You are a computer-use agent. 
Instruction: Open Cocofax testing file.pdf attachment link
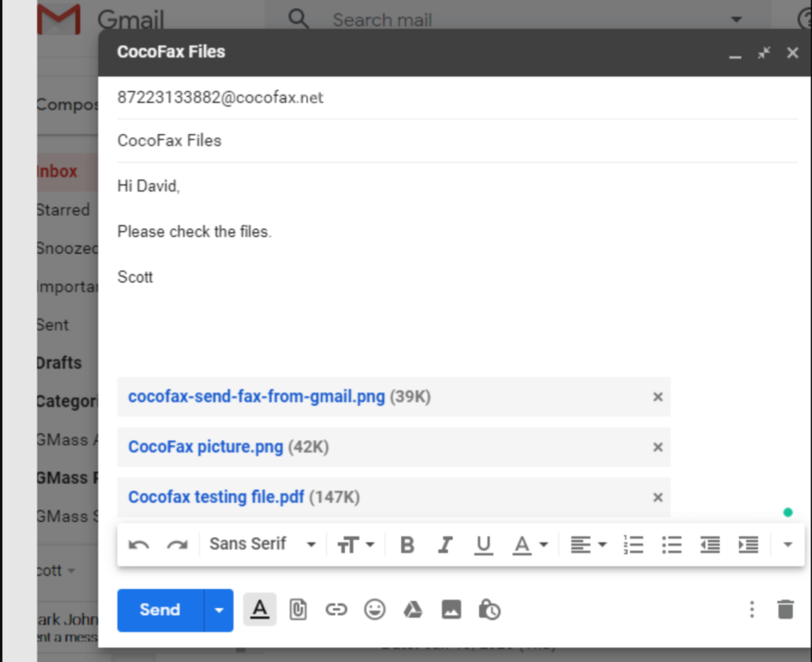click(216, 497)
